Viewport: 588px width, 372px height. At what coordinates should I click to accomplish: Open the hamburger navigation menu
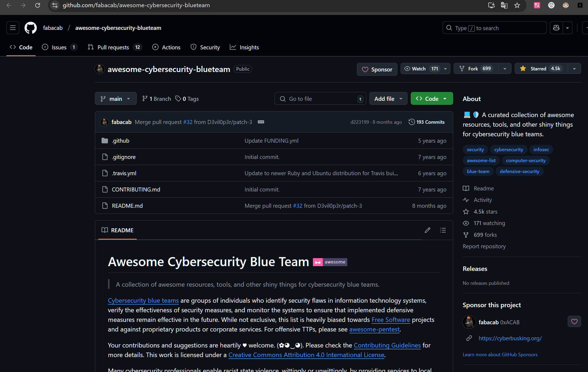click(13, 28)
